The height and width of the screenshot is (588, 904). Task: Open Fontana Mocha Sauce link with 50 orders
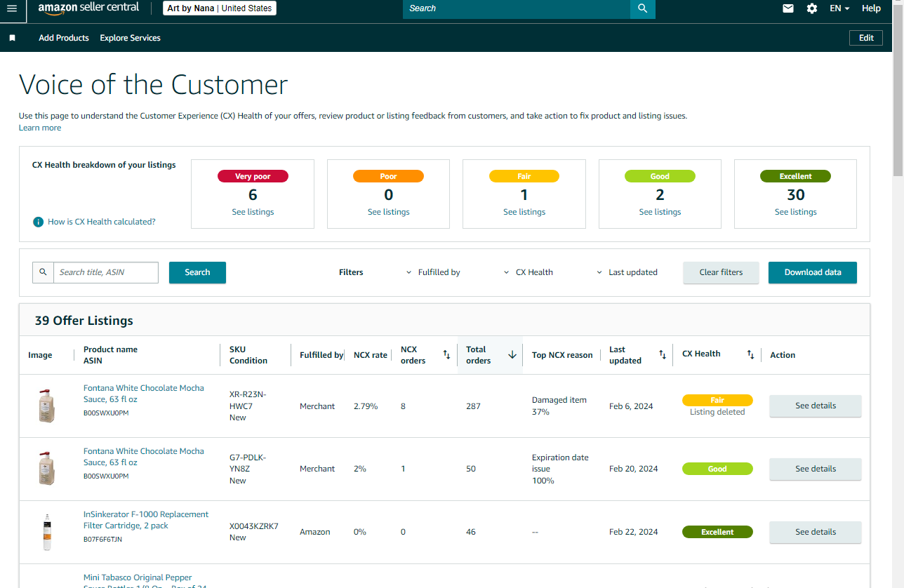(144, 457)
